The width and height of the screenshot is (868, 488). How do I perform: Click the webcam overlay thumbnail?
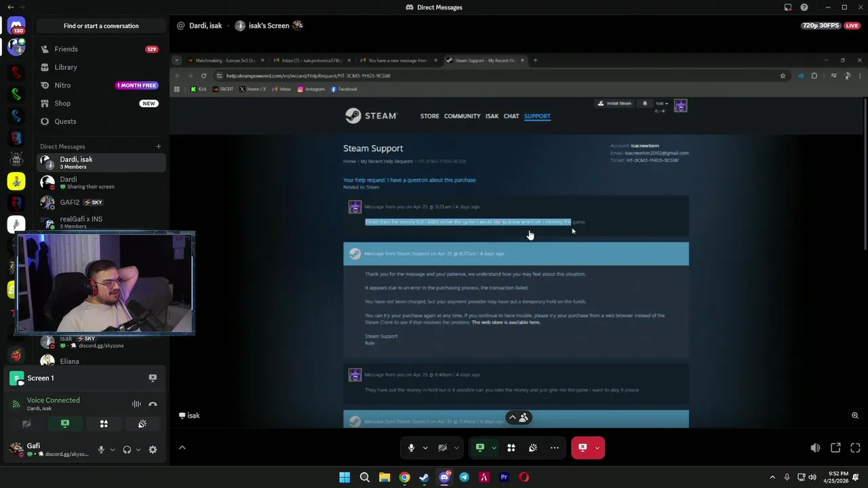coord(105,283)
